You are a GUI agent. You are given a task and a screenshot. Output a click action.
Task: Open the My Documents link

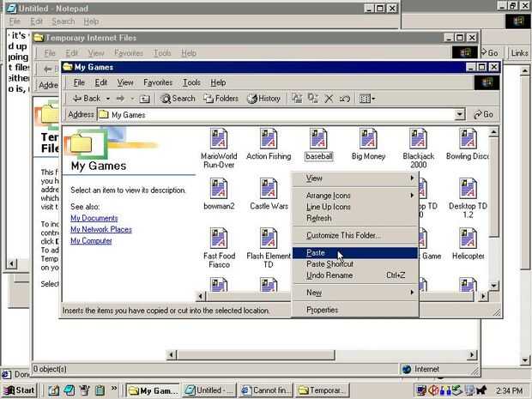coord(94,218)
